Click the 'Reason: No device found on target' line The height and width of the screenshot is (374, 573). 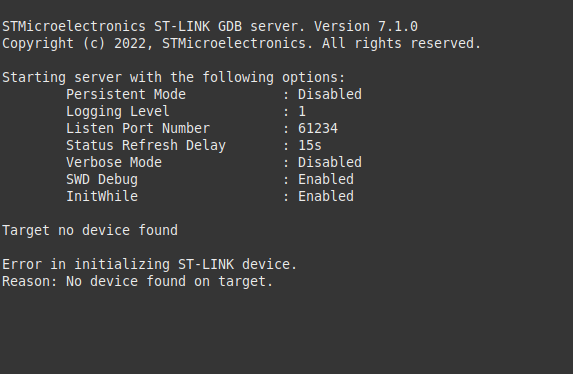[x=138, y=282]
